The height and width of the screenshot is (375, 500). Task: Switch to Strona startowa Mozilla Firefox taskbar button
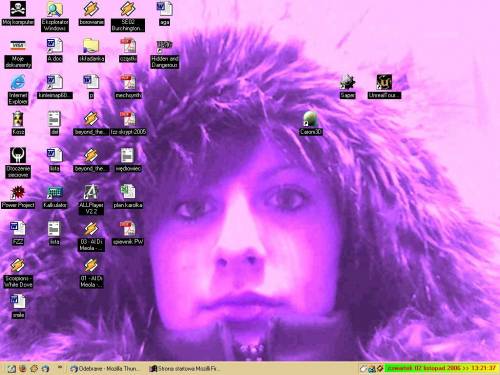tap(185, 369)
